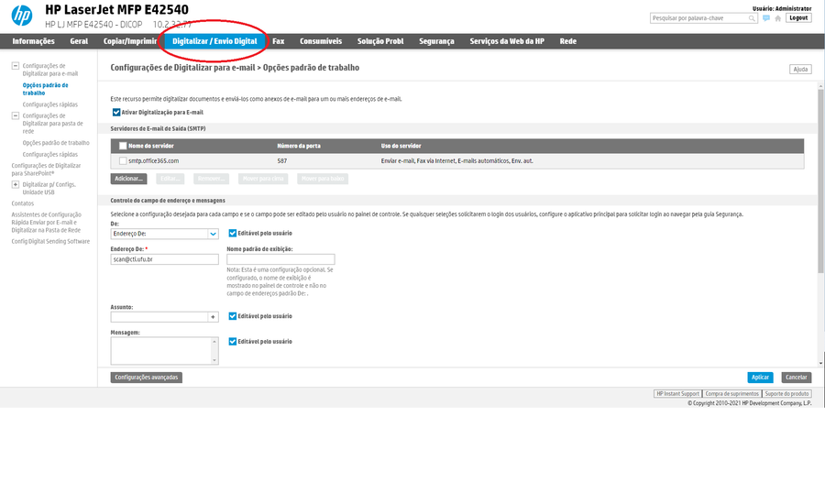
Task: Open the Contatos link in sidebar
Action: point(23,203)
